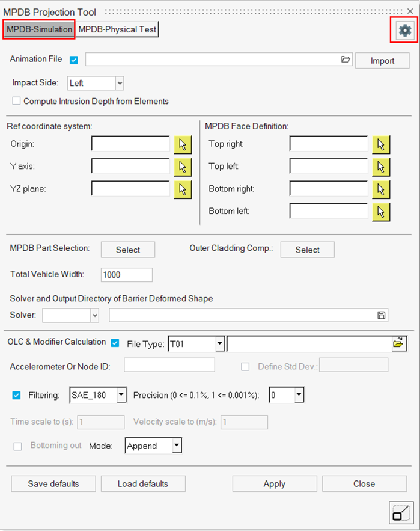This screenshot has height=531, width=420.
Task: Open the settings gear icon
Action: 405,30
